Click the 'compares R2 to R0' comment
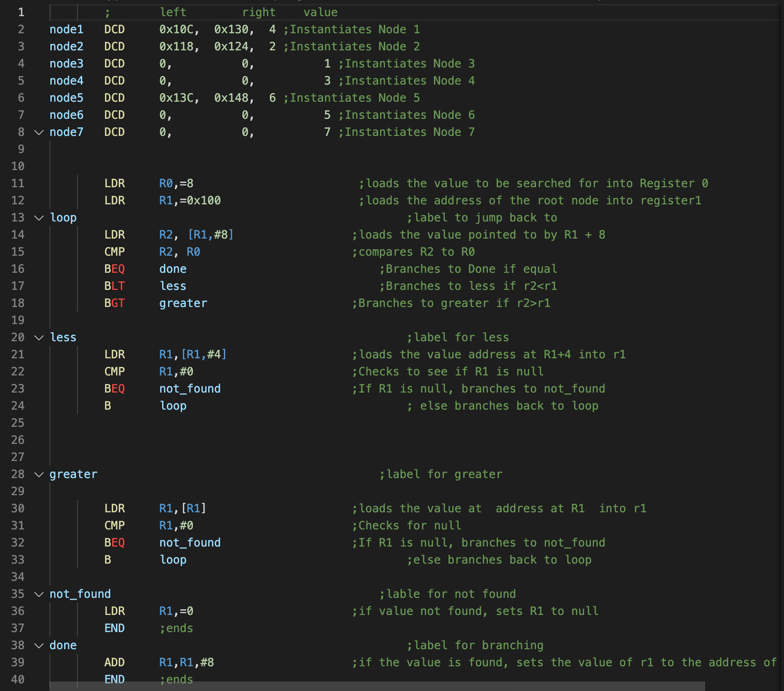 [x=413, y=252]
